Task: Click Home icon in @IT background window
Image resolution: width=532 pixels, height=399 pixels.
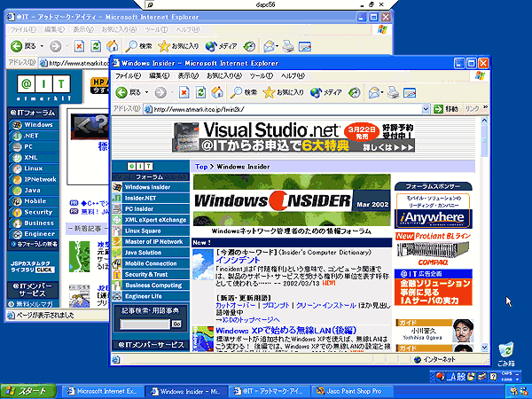Action: (113, 46)
